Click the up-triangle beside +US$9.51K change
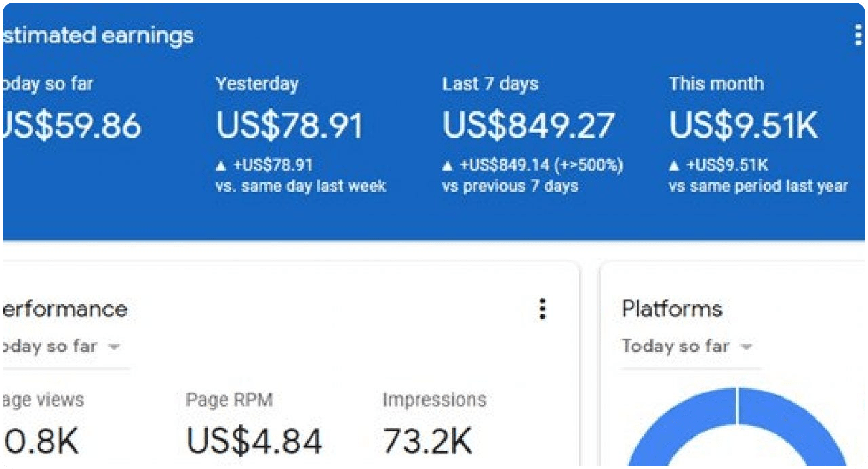The width and height of the screenshot is (868, 469). click(674, 166)
